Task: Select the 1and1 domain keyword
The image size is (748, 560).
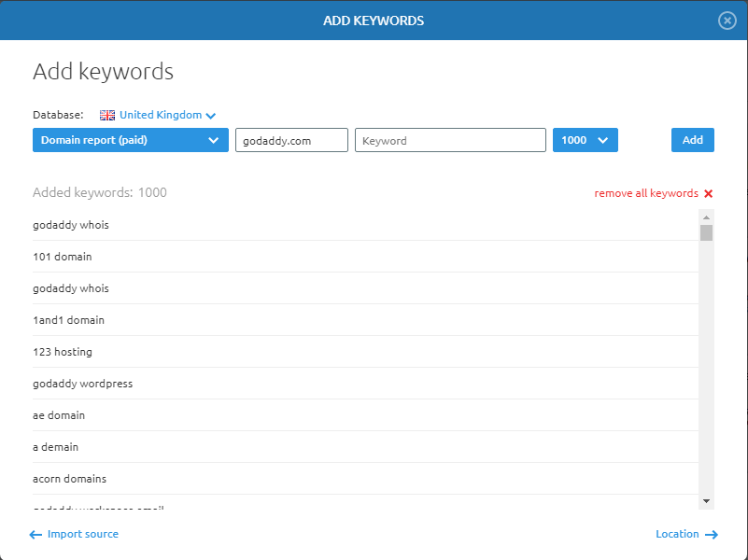Action: [x=365, y=320]
